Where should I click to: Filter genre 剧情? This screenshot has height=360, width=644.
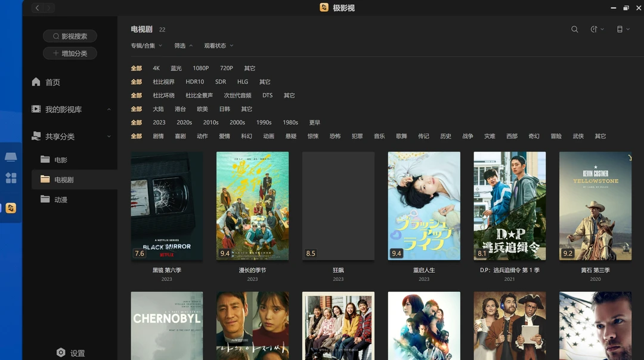point(158,136)
